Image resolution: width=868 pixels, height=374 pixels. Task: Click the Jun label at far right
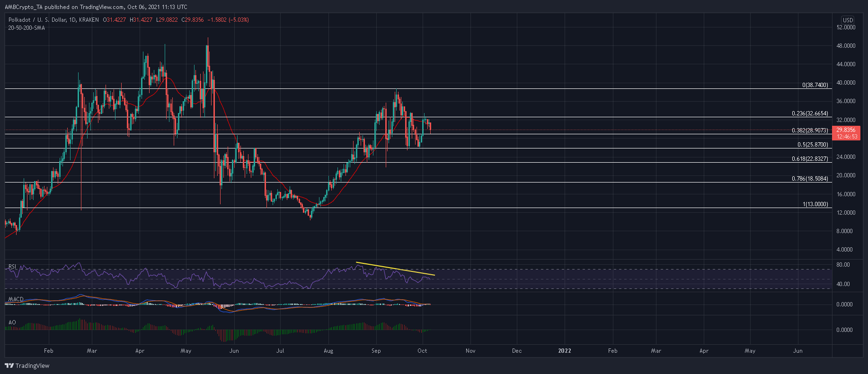[798, 351]
